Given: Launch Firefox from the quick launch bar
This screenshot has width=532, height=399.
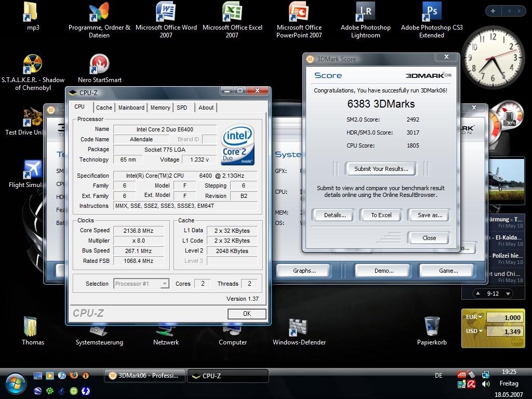Looking at the screenshot, I should point(74,376).
